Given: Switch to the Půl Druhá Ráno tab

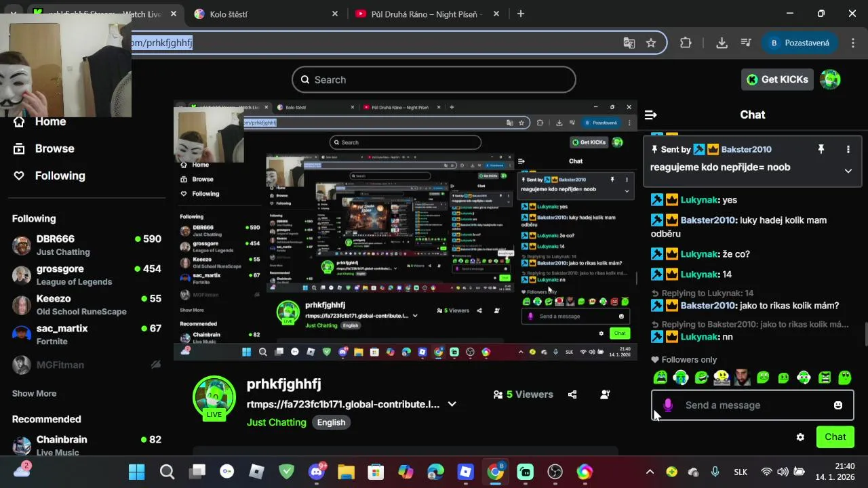Looking at the screenshot, I should (427, 14).
